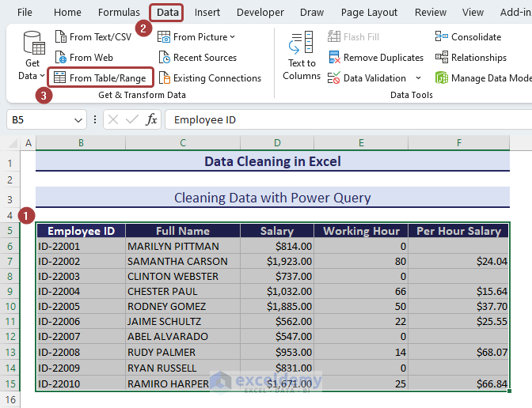Click the Insert Function fx button

pyautogui.click(x=151, y=120)
